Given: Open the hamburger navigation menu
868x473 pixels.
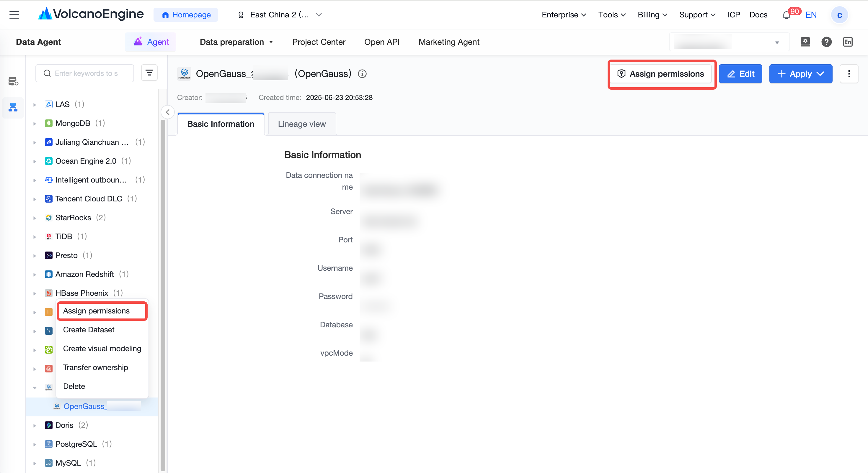Looking at the screenshot, I should tap(14, 14).
